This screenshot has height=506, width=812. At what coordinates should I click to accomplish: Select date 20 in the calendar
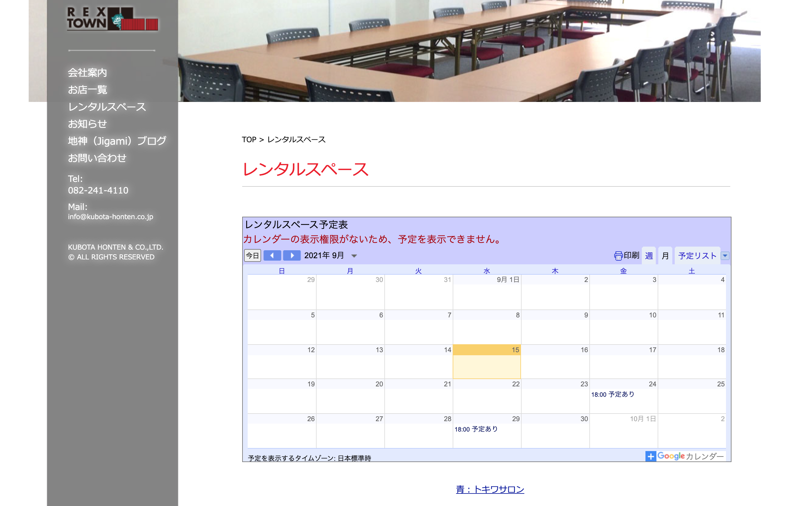[379, 384]
